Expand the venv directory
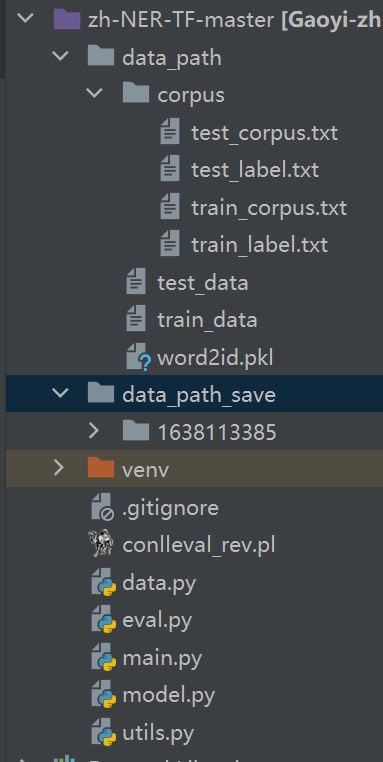 (x=59, y=468)
